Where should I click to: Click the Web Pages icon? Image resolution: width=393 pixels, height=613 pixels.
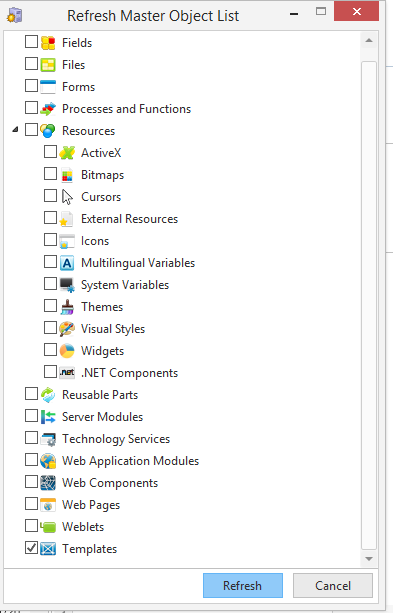click(48, 505)
